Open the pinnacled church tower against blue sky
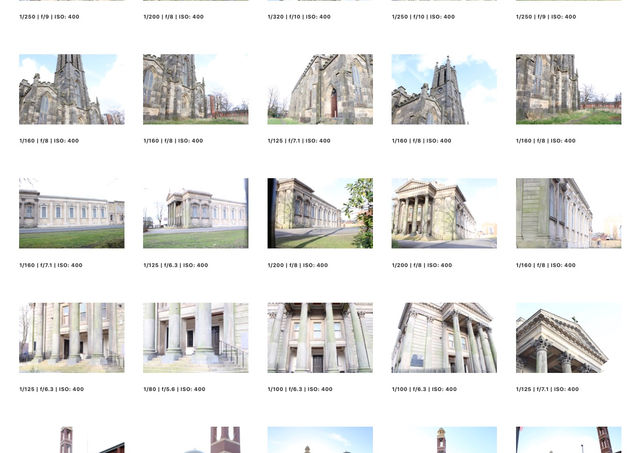The height and width of the screenshot is (453, 640). coord(444,89)
